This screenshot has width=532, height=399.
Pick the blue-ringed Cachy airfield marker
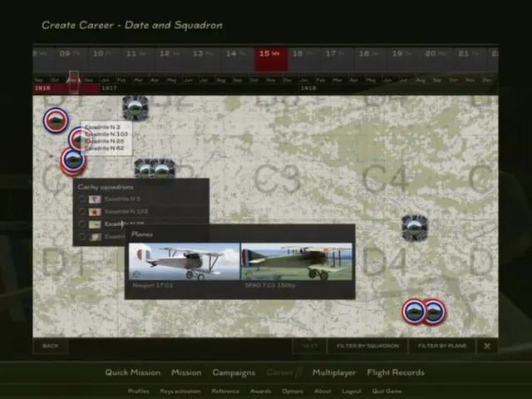coord(73,160)
